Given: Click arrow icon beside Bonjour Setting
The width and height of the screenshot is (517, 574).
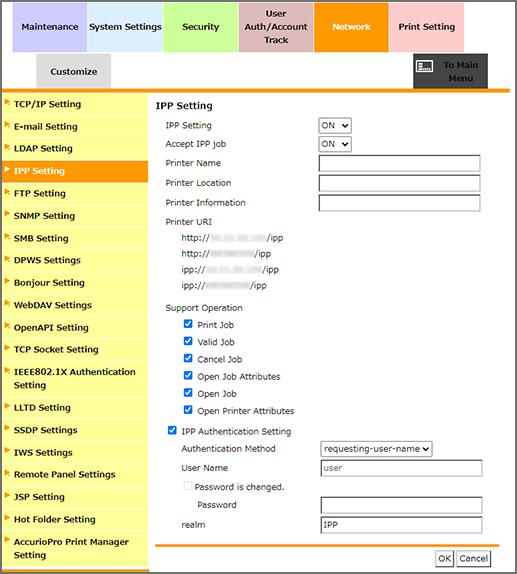Looking at the screenshot, I should [7, 281].
